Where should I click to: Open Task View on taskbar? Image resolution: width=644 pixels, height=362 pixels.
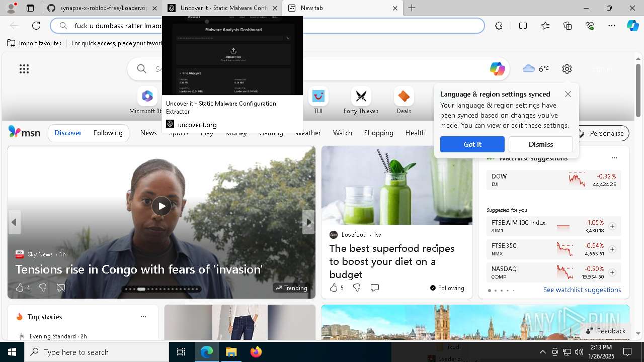(x=181, y=352)
